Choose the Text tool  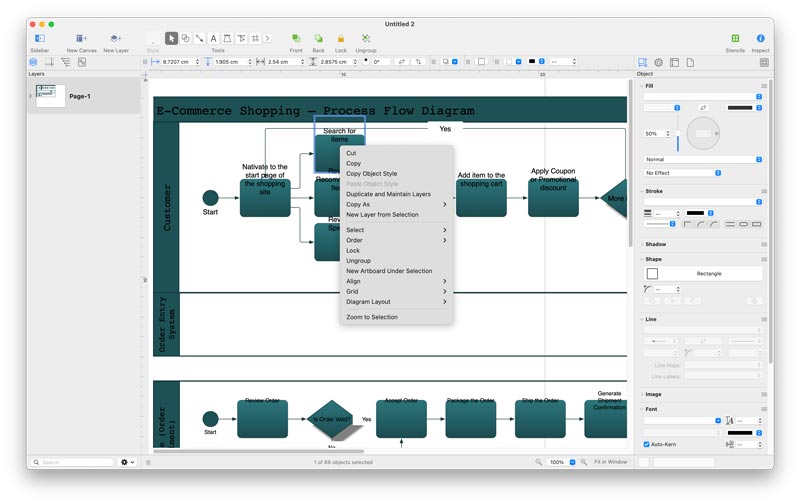pos(213,38)
